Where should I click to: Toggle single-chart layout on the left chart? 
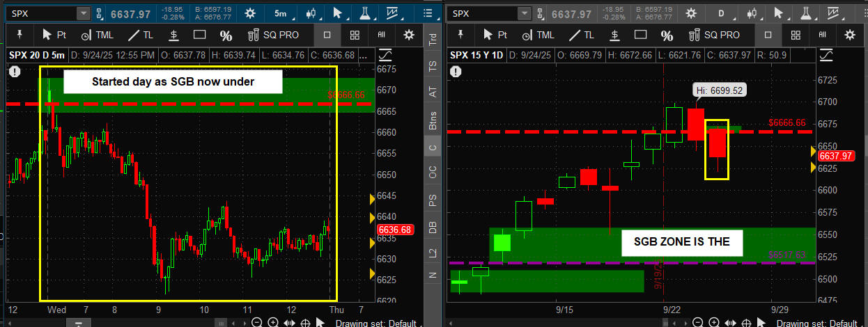pos(327,35)
